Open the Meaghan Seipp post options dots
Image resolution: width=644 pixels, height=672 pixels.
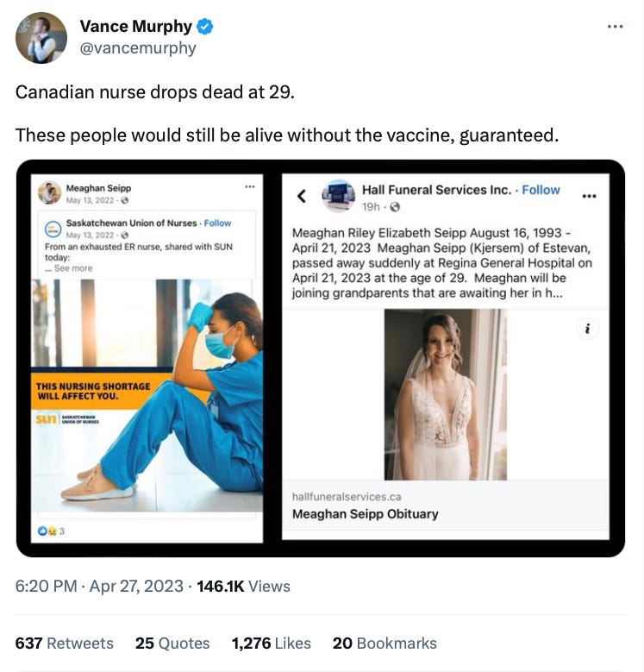coord(250,187)
